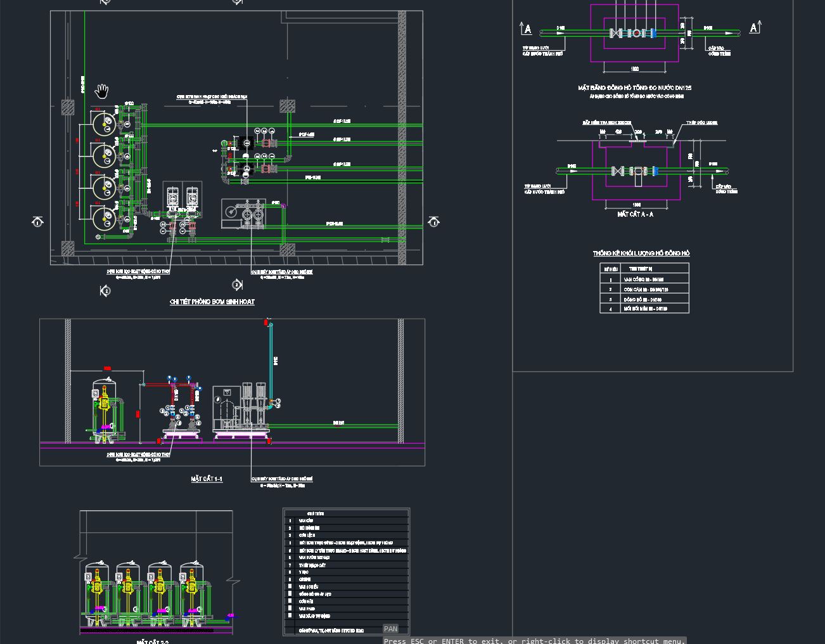
Task: Select 'VAN PHAO' row in the legend table
Action: point(346,609)
